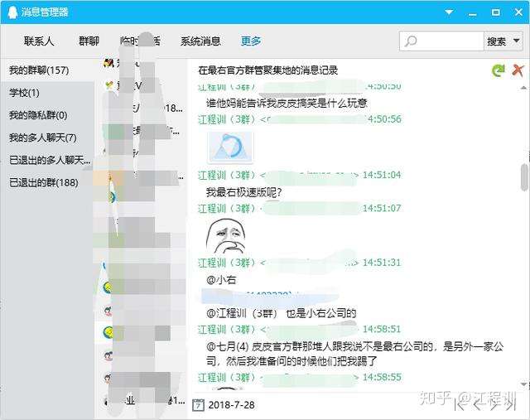Open the meme face image in chat
The width and height of the screenshot is (530, 420).
pyautogui.click(x=226, y=236)
